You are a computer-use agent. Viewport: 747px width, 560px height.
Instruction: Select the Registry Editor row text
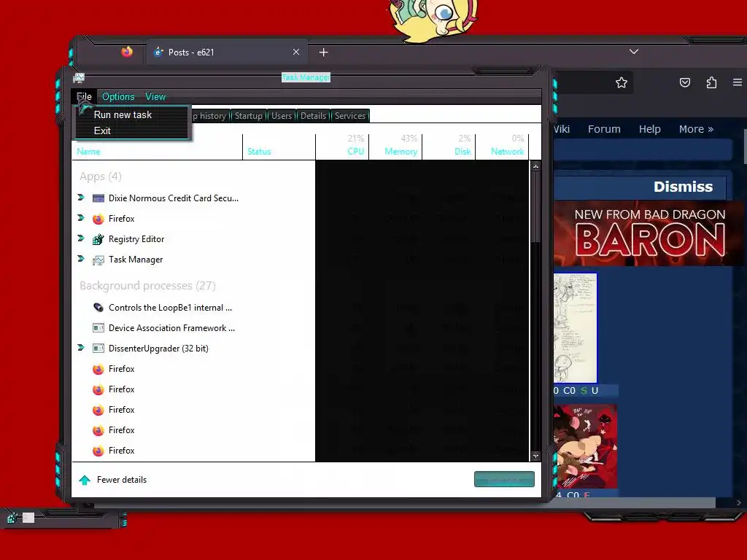coord(136,239)
